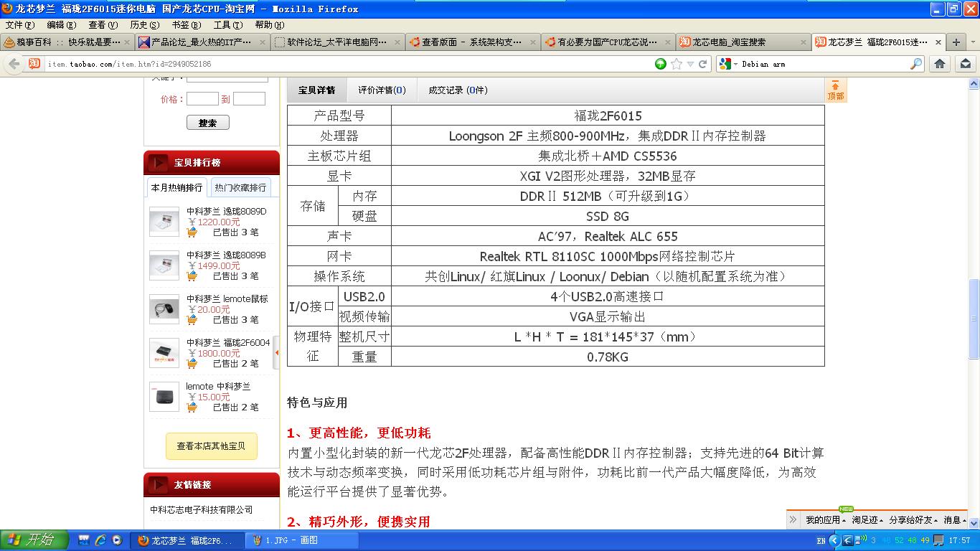The width and height of the screenshot is (980, 551).
Task: Expand the 消息 menu in bottom bar
Action: pyautogui.click(x=955, y=520)
